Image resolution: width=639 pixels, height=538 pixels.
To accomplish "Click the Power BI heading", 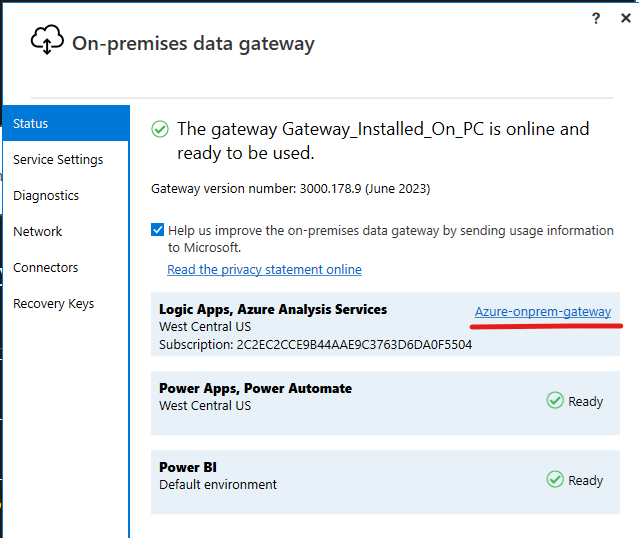I will [x=188, y=467].
